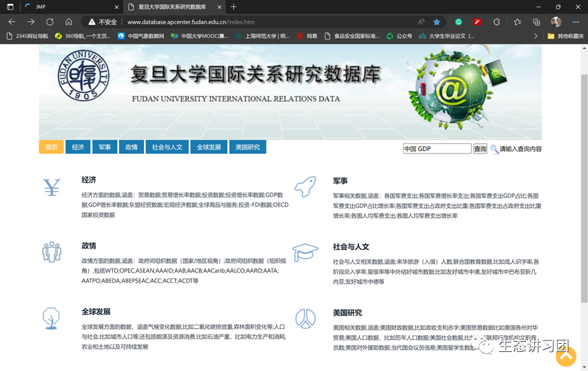Open the favorites list icon

(517, 22)
